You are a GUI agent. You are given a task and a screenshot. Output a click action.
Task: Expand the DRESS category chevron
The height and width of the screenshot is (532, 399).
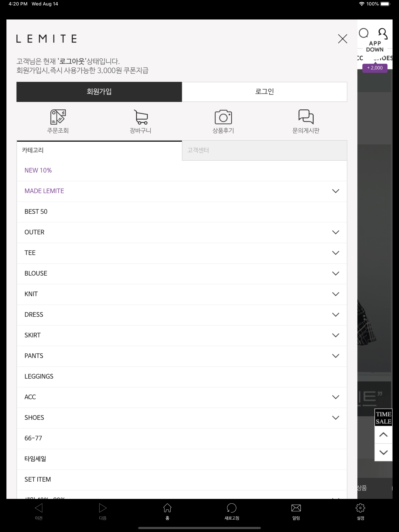(335, 314)
